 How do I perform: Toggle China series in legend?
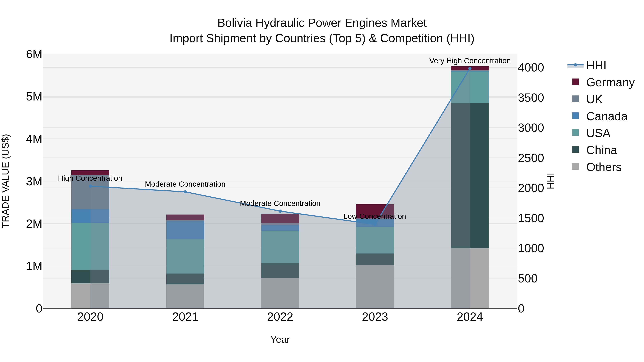point(594,150)
